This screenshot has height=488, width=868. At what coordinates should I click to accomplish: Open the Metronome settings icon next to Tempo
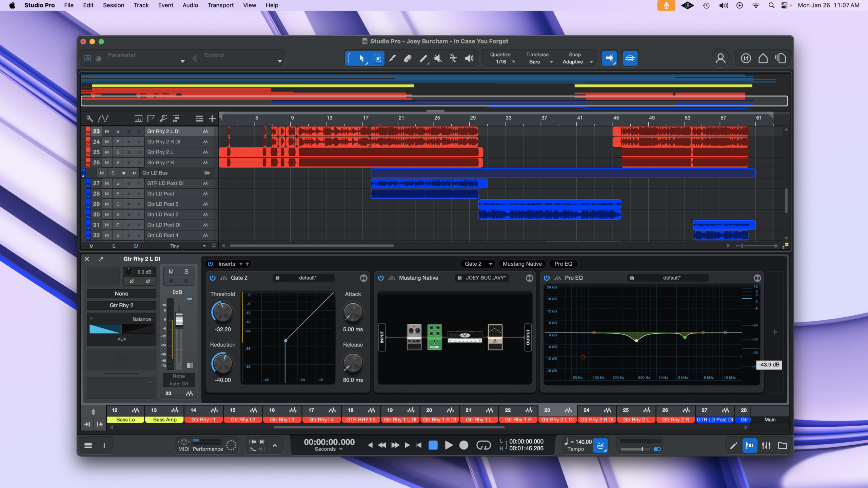[x=601, y=445]
